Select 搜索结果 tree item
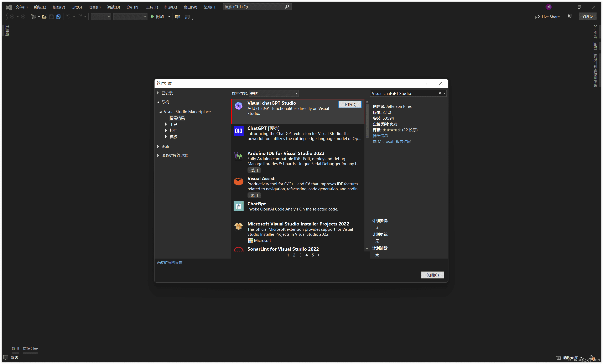 177,118
